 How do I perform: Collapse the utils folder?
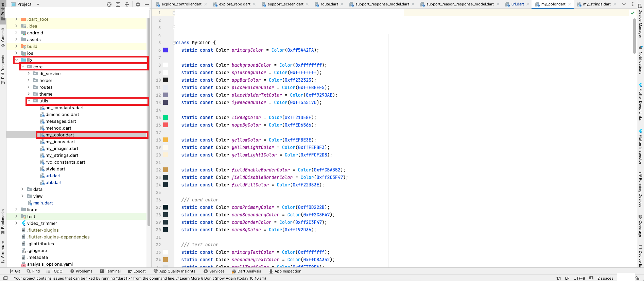[29, 101]
